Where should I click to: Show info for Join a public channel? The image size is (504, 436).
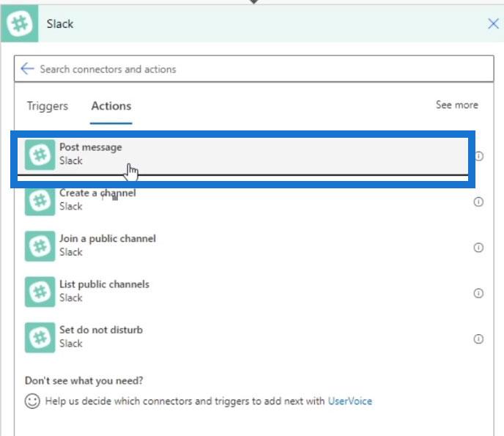(x=478, y=247)
